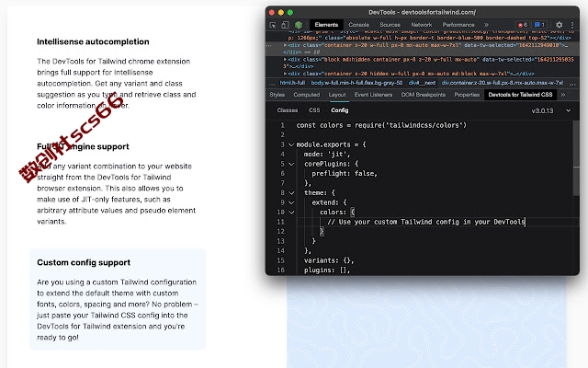Switch to the CSS sub-tab
The height and width of the screenshot is (368, 588).
click(314, 110)
